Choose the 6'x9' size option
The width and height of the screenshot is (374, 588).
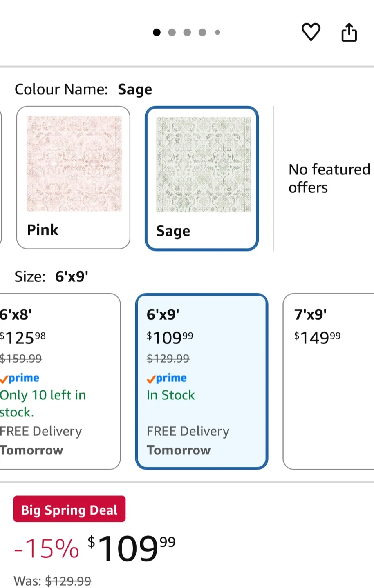(x=202, y=381)
